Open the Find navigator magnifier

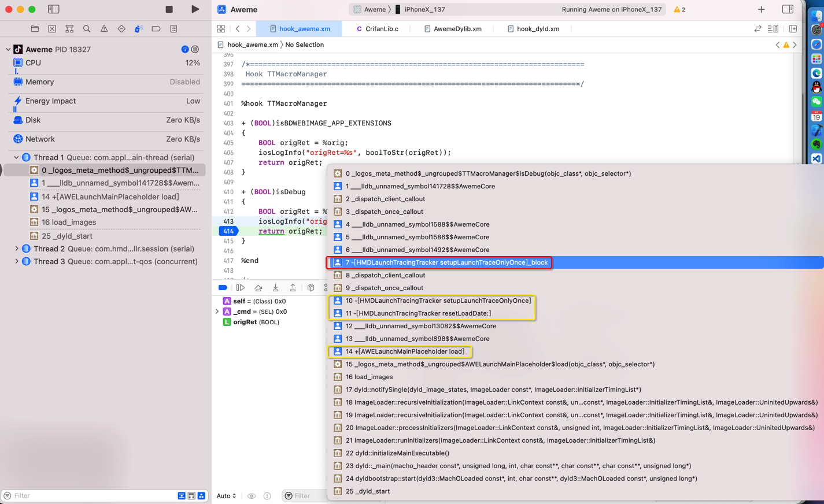tap(87, 29)
